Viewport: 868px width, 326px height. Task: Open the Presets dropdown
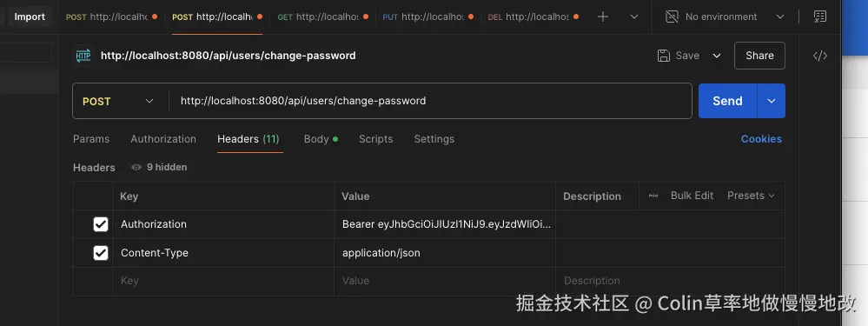pyautogui.click(x=751, y=196)
